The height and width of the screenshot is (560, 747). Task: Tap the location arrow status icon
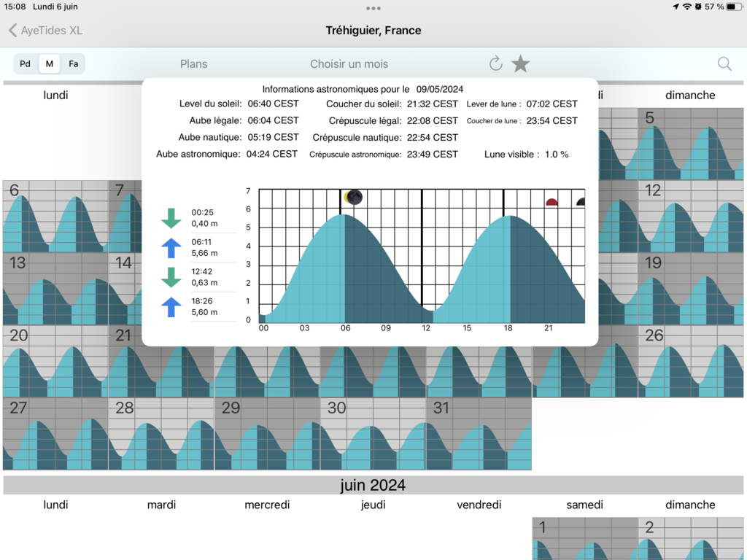[676, 7]
